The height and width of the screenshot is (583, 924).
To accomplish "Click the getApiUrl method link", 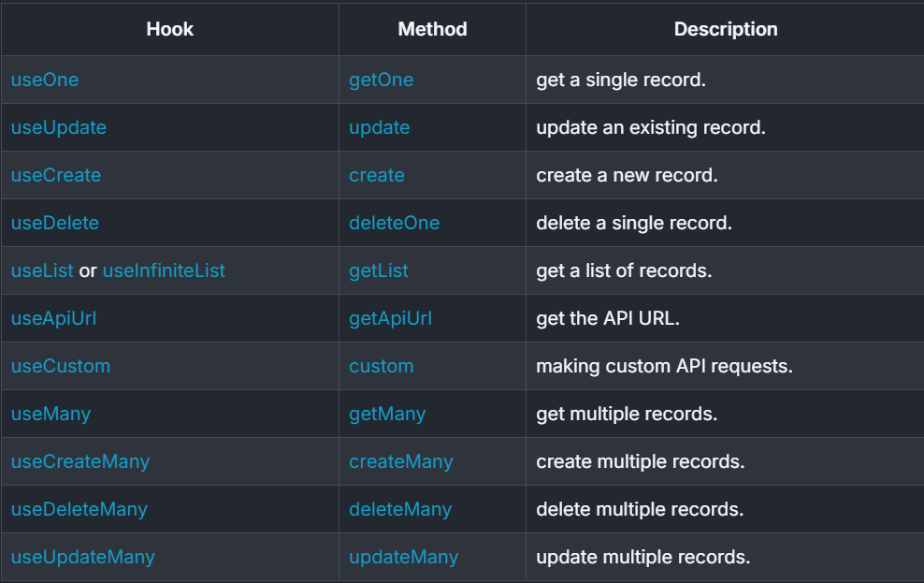I will tap(390, 318).
